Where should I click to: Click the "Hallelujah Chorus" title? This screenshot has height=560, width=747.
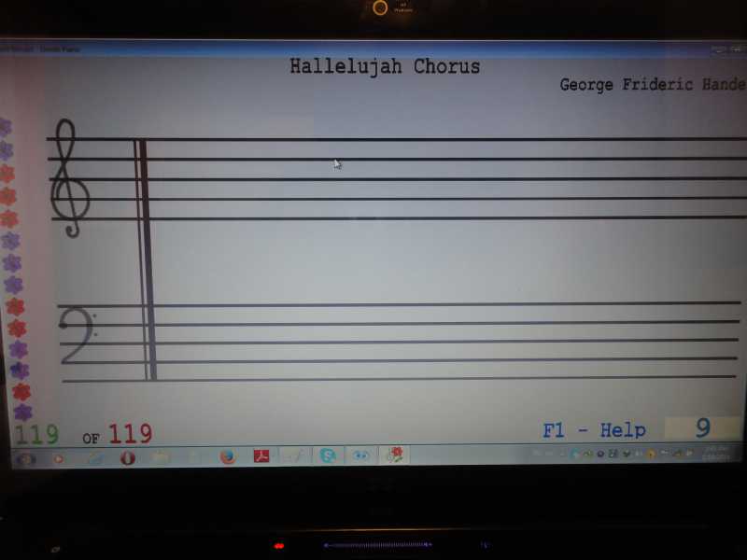coord(385,66)
